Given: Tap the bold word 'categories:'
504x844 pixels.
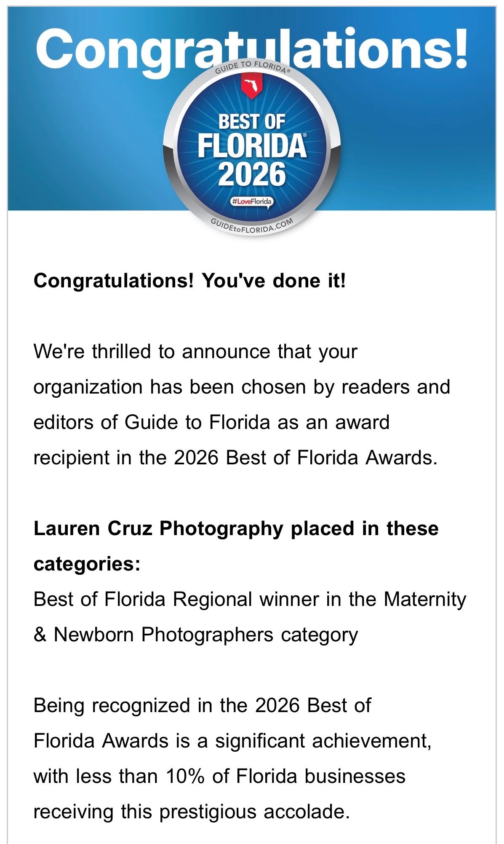Looking at the screenshot, I should (87, 564).
